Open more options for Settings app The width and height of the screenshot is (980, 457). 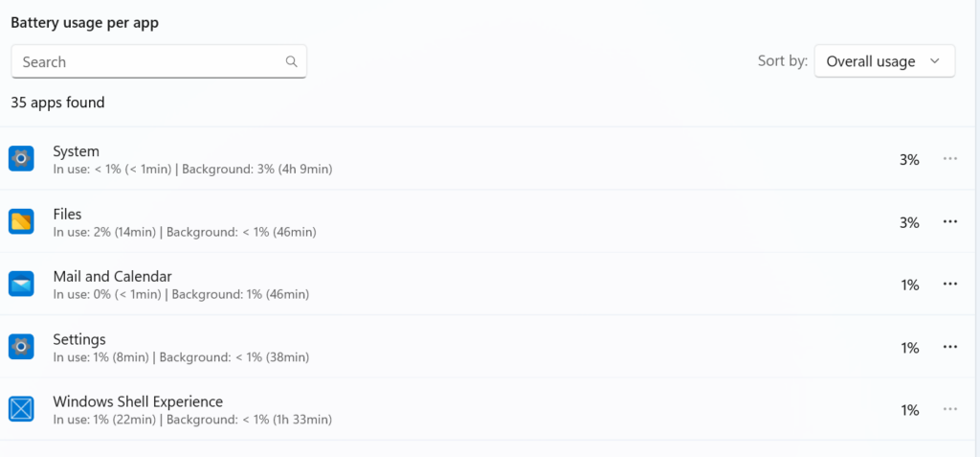(950, 347)
